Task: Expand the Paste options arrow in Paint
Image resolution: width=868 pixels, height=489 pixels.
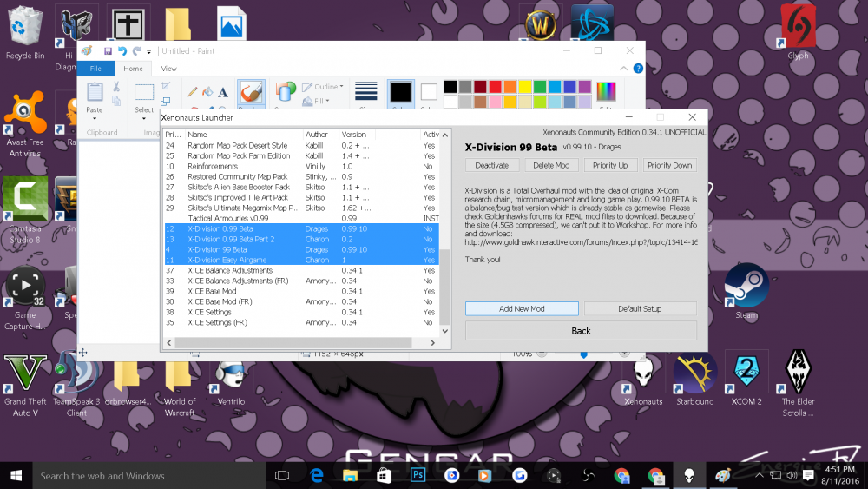Action: [x=95, y=118]
